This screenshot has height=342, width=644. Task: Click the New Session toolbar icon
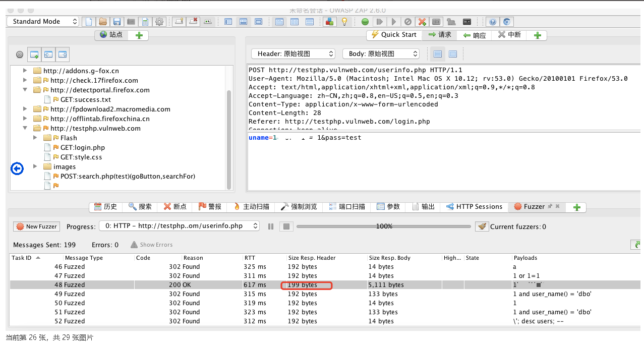pyautogui.click(x=89, y=22)
